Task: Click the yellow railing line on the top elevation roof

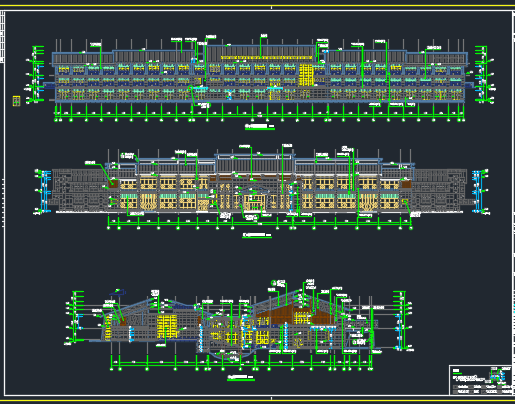Action: coord(267,58)
